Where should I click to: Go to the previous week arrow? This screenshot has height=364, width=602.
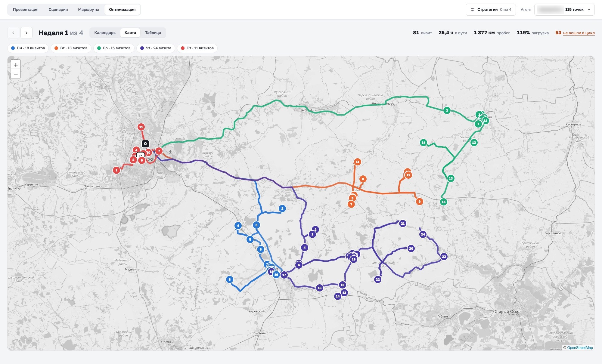tap(13, 33)
